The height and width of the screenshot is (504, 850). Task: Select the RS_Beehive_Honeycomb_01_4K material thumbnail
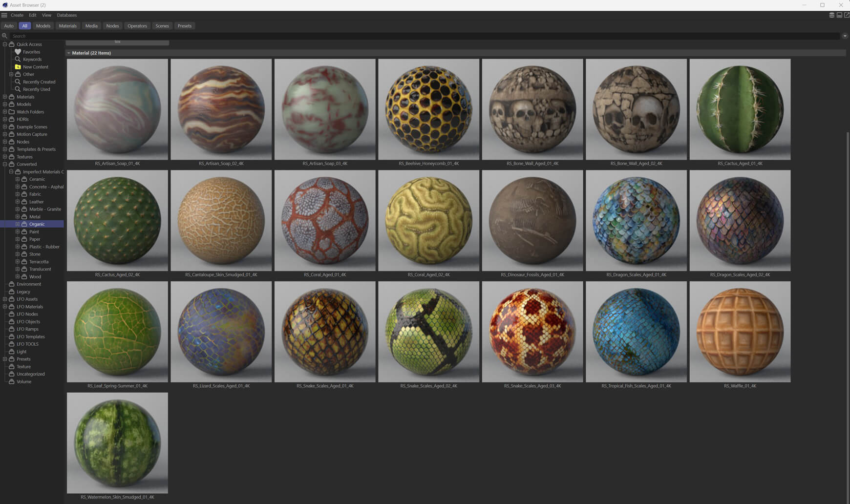tap(428, 109)
